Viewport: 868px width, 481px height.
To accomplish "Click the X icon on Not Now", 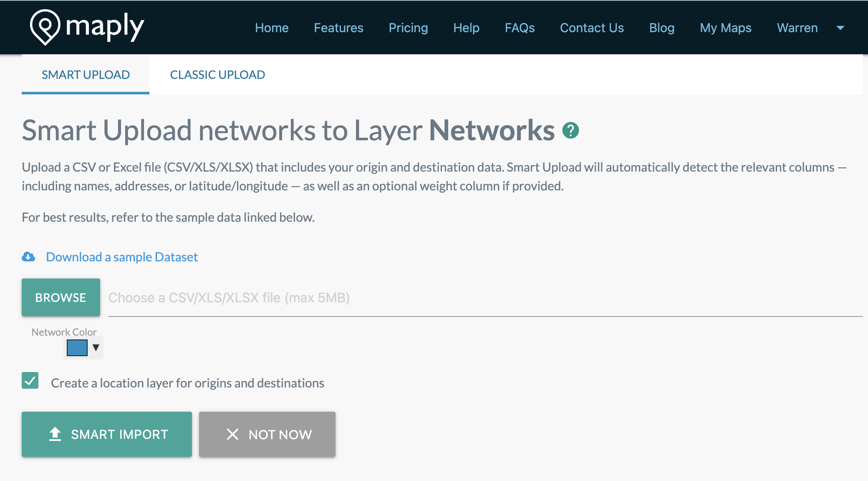I will coord(232,434).
